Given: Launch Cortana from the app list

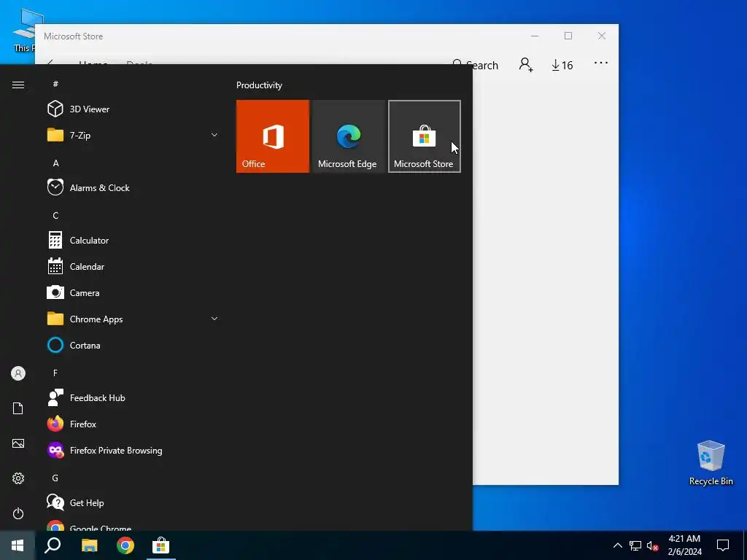Looking at the screenshot, I should pos(133,345).
